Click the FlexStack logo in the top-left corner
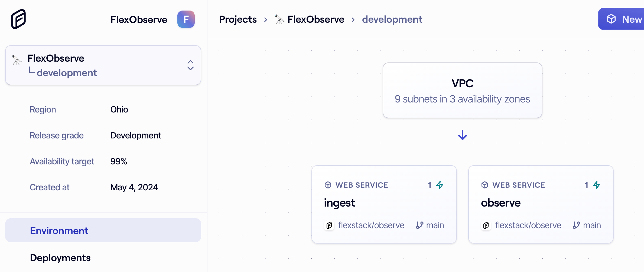 tap(18, 19)
